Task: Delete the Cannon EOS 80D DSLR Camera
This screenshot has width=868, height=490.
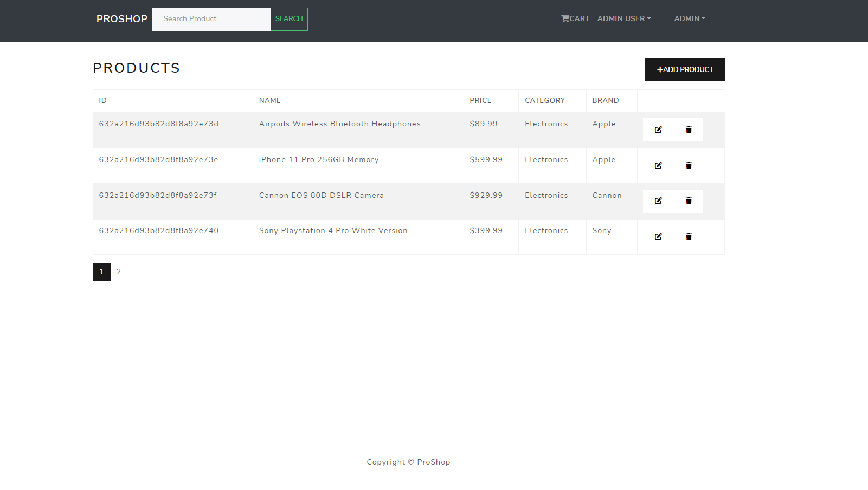Action: pyautogui.click(x=689, y=201)
